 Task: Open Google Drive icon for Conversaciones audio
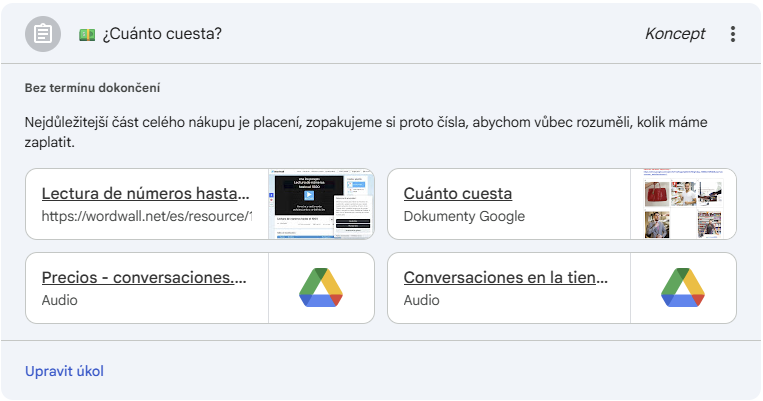(x=683, y=288)
